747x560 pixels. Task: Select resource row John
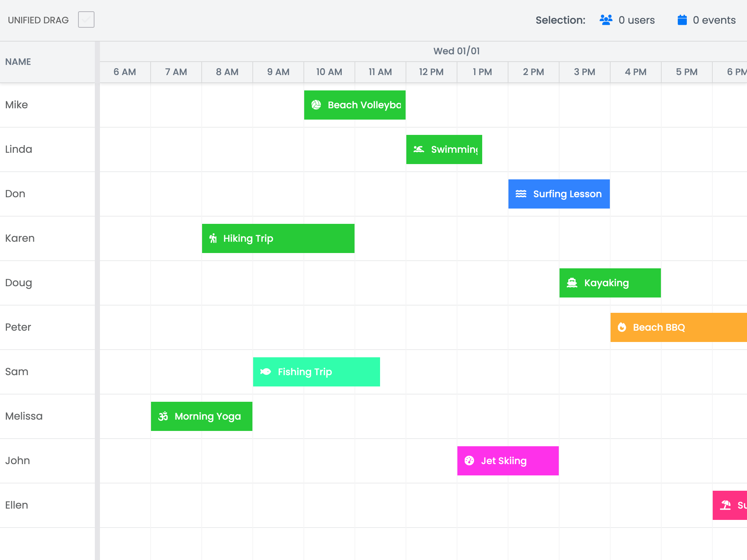pos(47,461)
